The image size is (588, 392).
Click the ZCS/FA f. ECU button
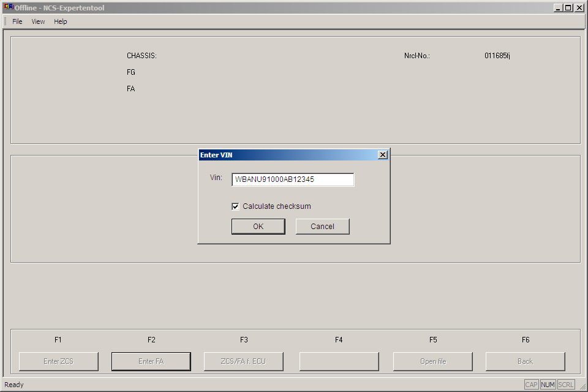point(243,361)
